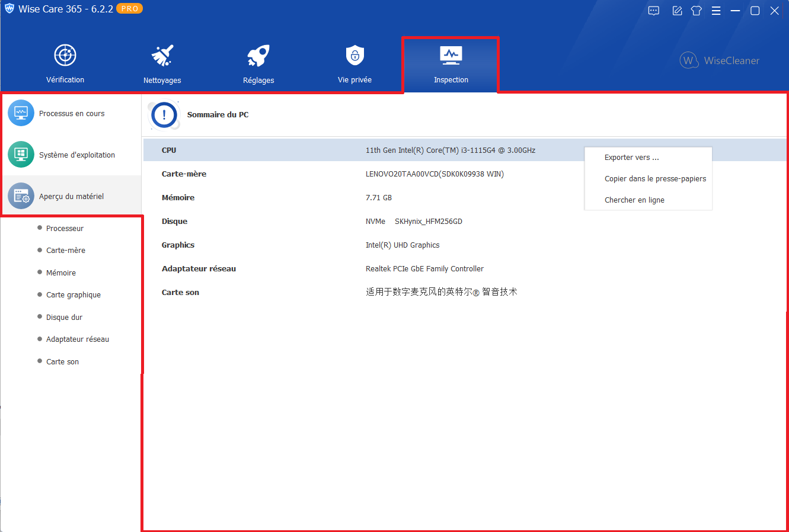Switch to the Nettoyages tab
Screen dimensions: 789x532
coord(162,64)
